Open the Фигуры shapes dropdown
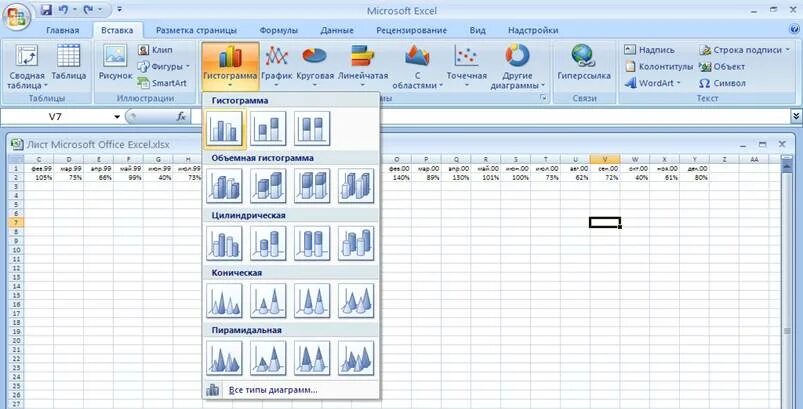 tap(163, 67)
